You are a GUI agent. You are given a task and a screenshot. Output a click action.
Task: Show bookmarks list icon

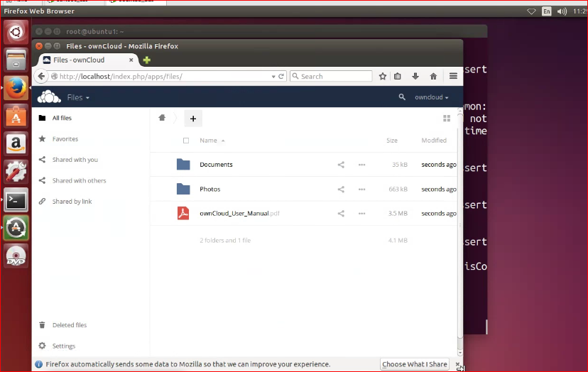(x=398, y=76)
